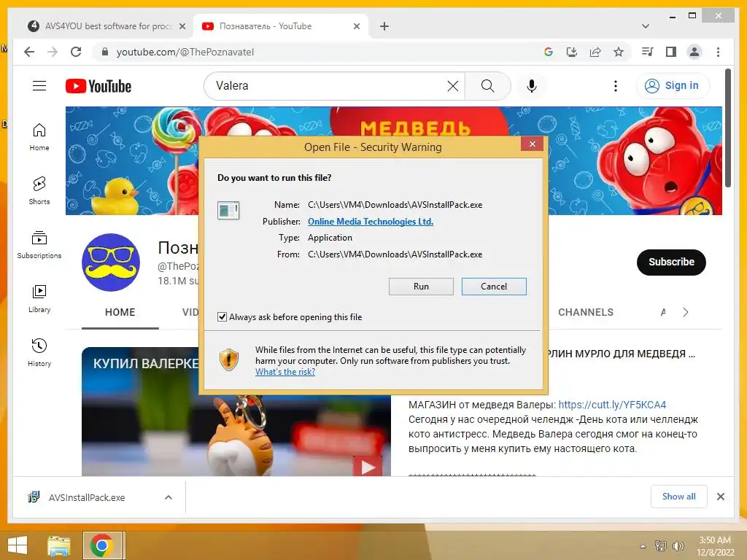Open YouTube settings three-dot menu
Image resolution: width=747 pixels, height=560 pixels.
(x=616, y=86)
